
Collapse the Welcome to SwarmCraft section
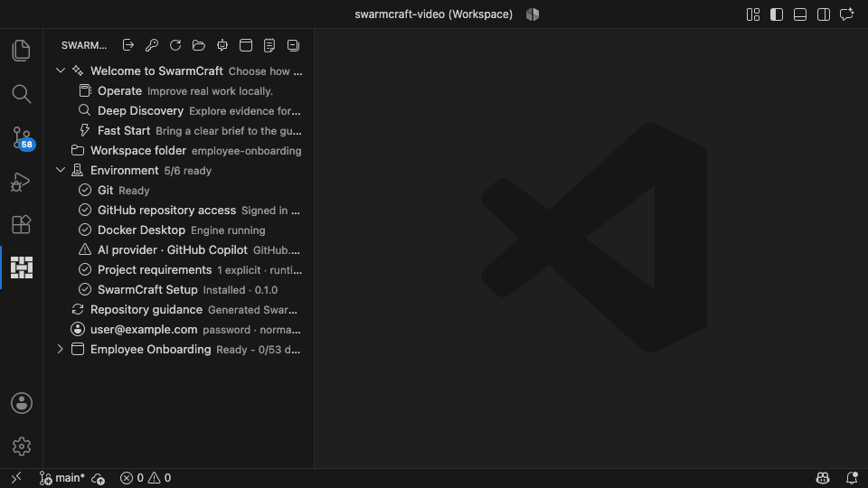point(61,70)
